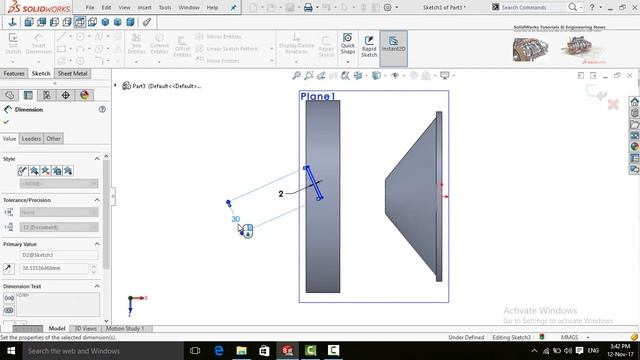Image resolution: width=640 pixels, height=360 pixels.
Task: Open the DimXpertManager crosshair tab icon
Action: pos(65,95)
